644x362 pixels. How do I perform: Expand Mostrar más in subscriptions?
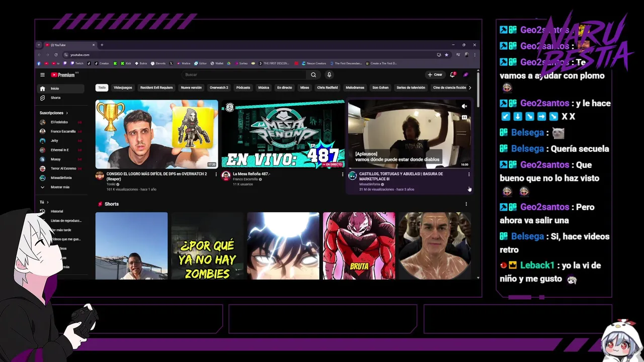coord(59,187)
